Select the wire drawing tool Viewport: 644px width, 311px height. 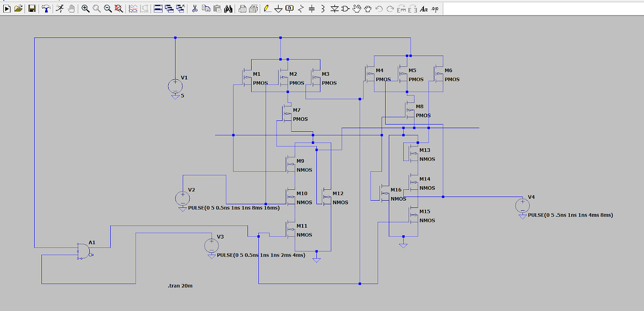(x=266, y=8)
